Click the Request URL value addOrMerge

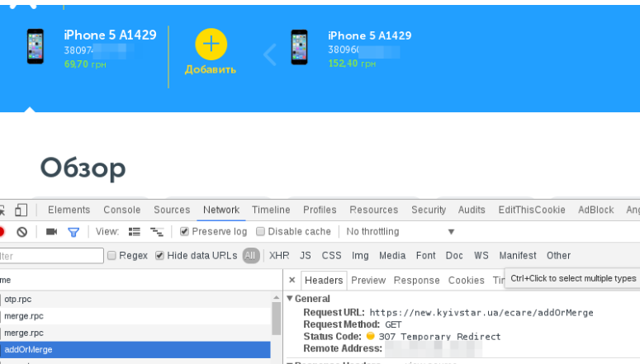(x=481, y=313)
